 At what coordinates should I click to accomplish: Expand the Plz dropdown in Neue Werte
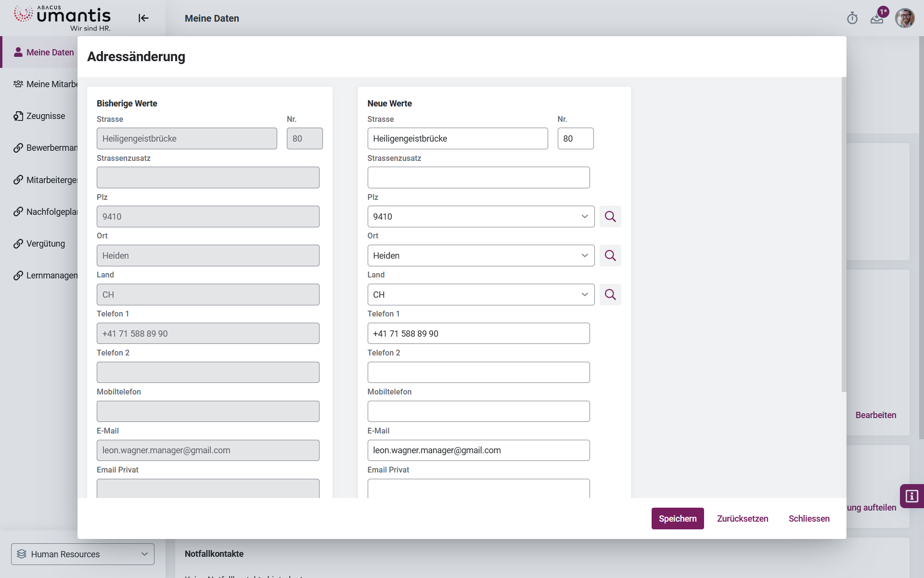pyautogui.click(x=584, y=216)
